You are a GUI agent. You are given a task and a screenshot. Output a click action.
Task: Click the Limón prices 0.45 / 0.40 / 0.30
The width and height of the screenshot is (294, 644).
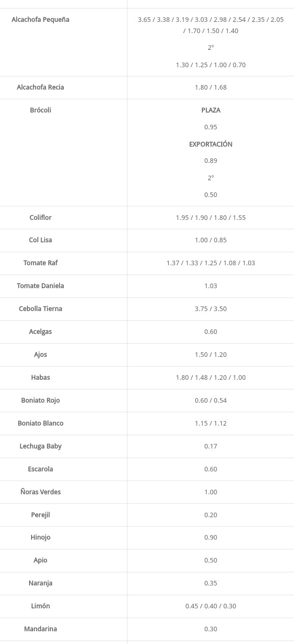click(211, 606)
